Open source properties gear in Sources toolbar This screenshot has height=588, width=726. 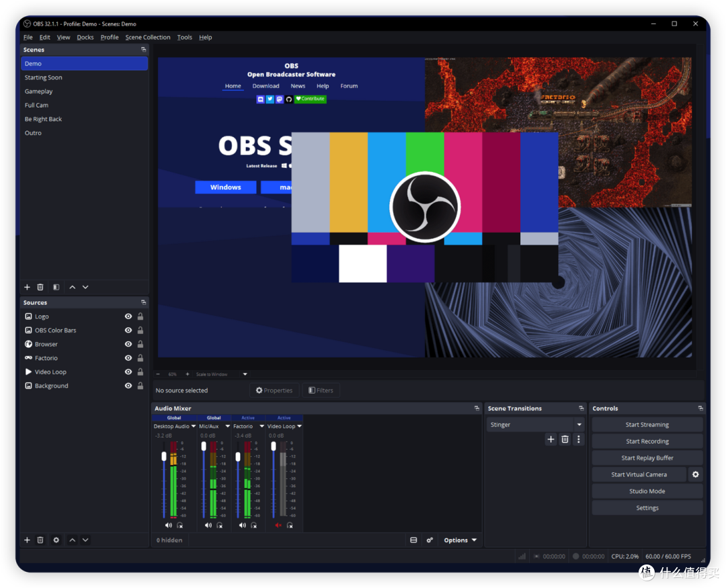click(56, 540)
